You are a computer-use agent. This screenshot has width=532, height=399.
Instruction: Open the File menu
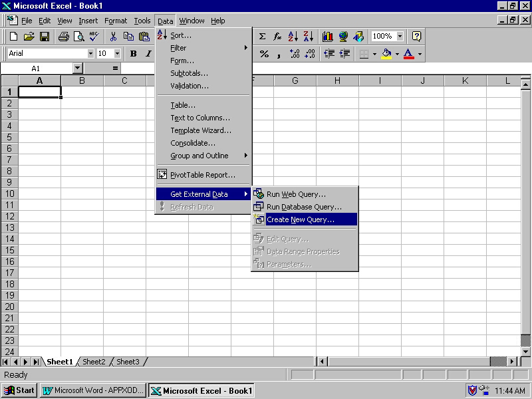pos(27,21)
